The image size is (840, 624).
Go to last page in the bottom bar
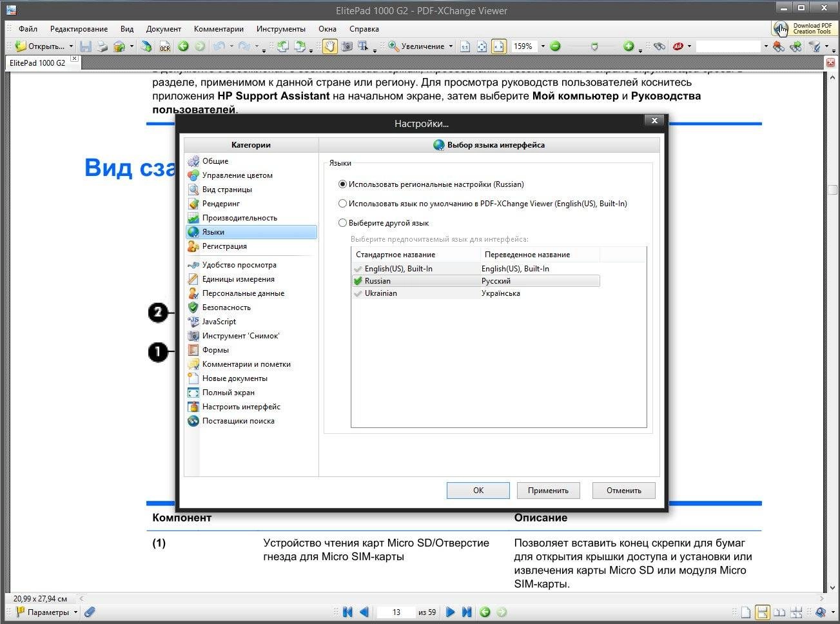(x=467, y=612)
